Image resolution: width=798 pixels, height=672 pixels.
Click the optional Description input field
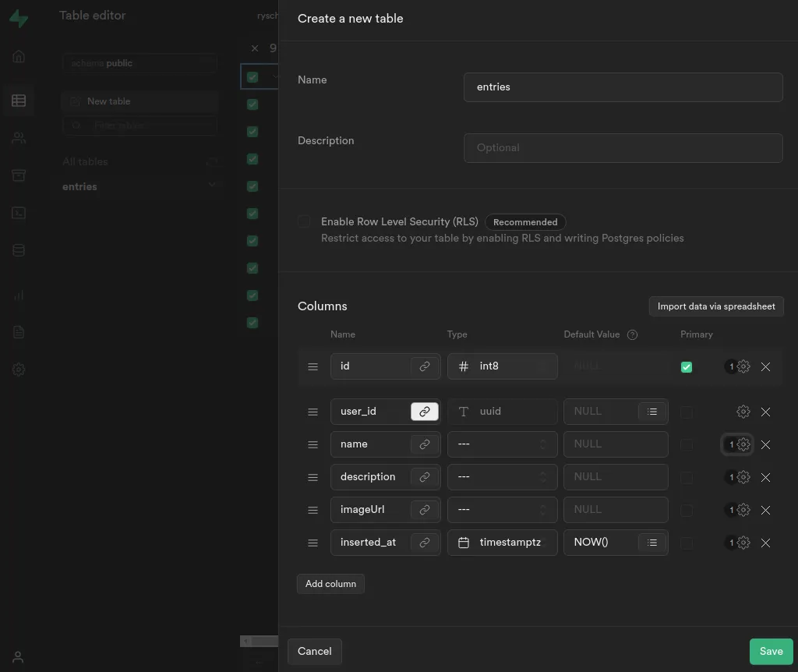pos(623,148)
